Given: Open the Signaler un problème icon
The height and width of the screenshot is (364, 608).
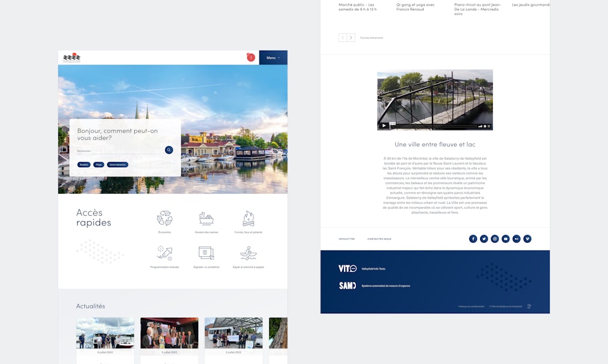Looking at the screenshot, I should pyautogui.click(x=206, y=253).
